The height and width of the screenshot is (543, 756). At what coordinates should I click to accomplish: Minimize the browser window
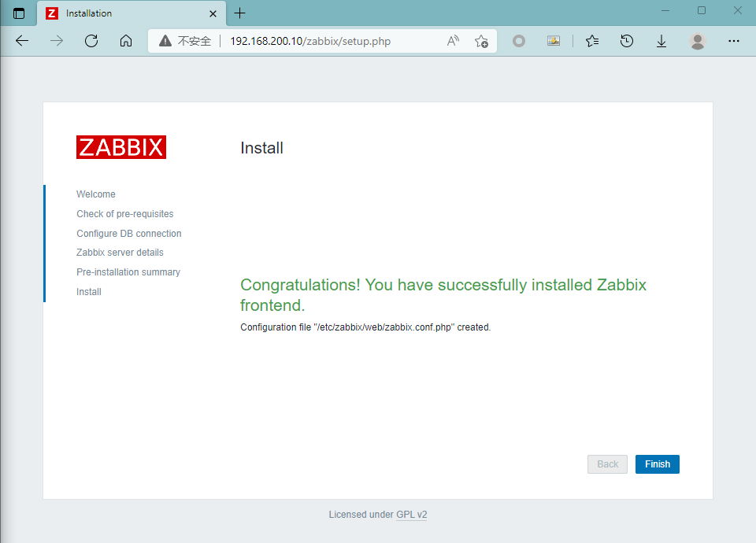click(x=665, y=10)
